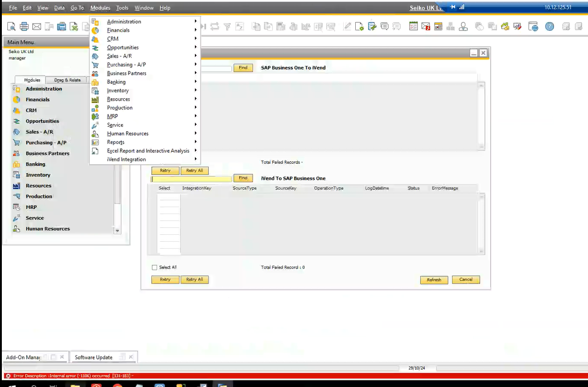Open the web browser globe icon
588x387 pixels.
(x=533, y=27)
